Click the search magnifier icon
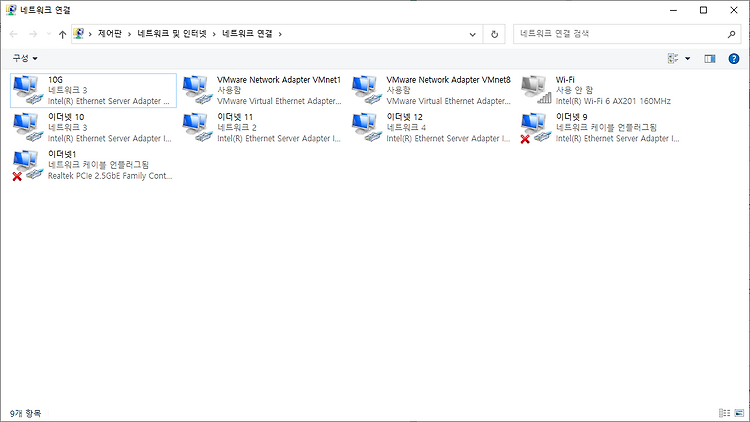 (731, 34)
